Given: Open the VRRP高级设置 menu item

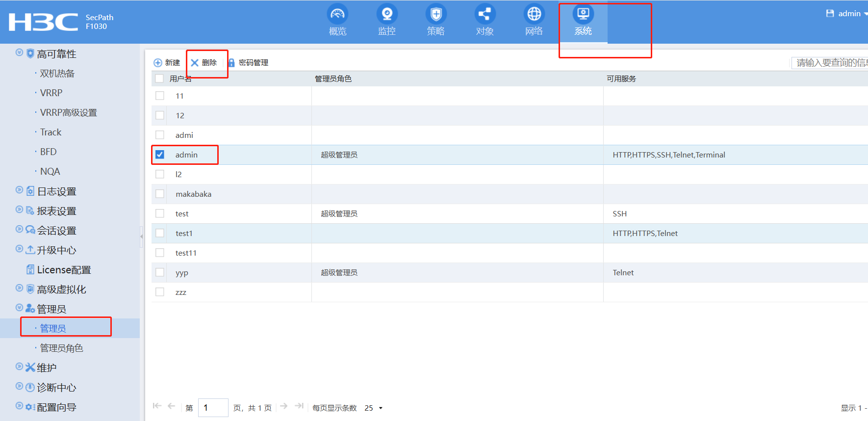Looking at the screenshot, I should click(69, 113).
